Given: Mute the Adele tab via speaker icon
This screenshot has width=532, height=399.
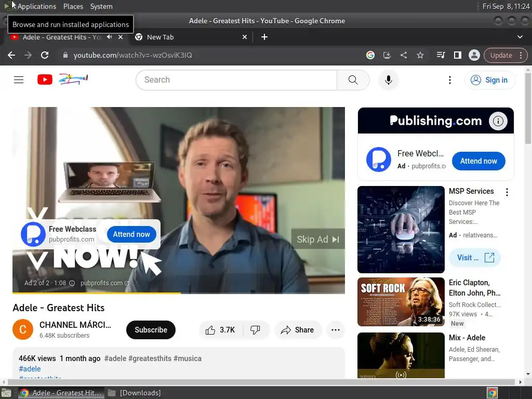Looking at the screenshot, I should pyautogui.click(x=109, y=37).
